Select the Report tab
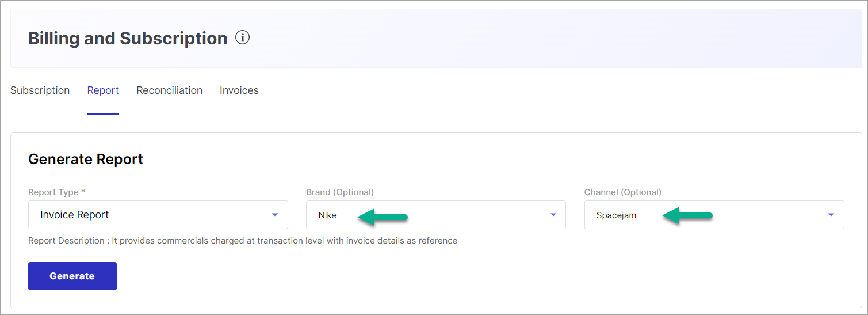The image size is (868, 315). (x=103, y=90)
